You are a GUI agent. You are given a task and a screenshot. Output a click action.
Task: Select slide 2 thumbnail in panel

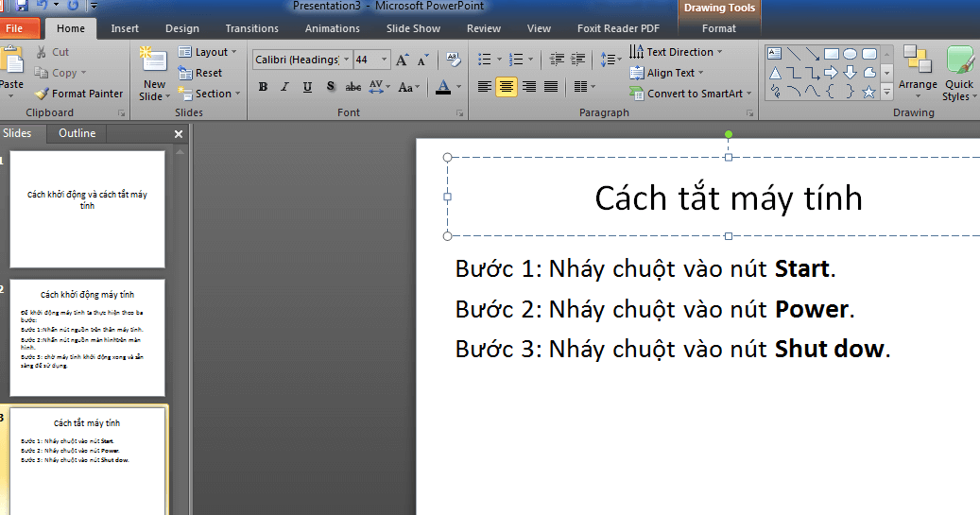point(87,337)
